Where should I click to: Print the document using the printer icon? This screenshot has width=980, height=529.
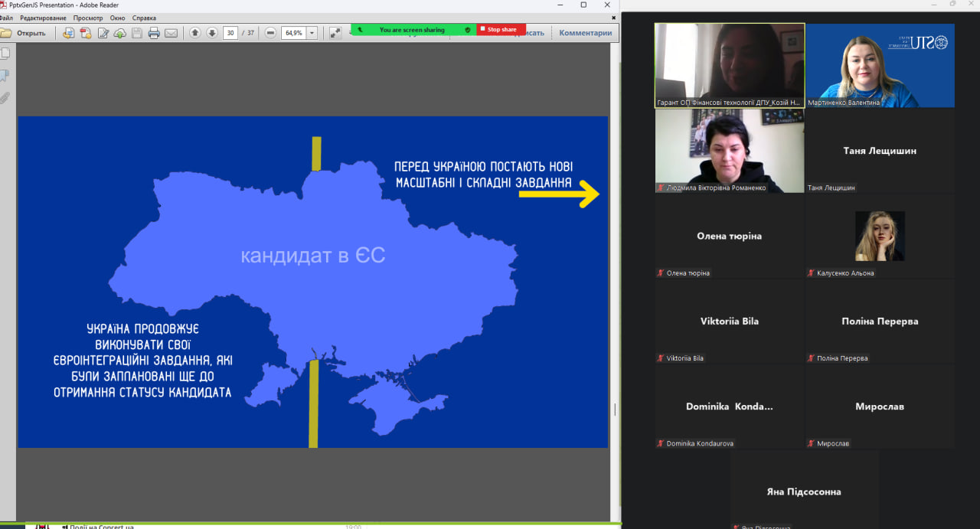click(x=154, y=33)
